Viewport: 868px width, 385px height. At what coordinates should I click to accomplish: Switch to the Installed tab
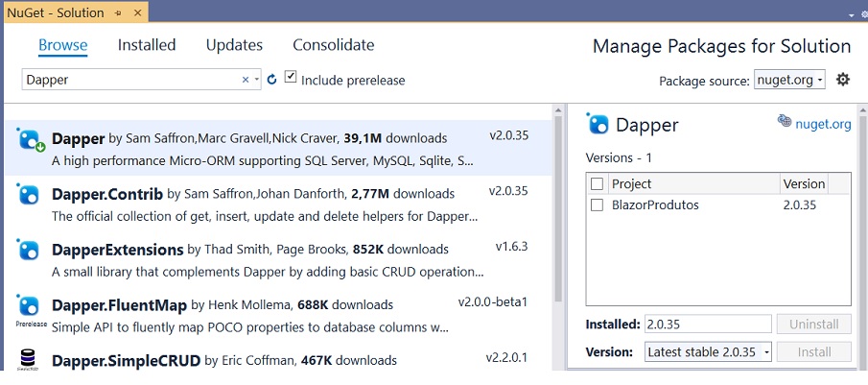[x=147, y=45]
